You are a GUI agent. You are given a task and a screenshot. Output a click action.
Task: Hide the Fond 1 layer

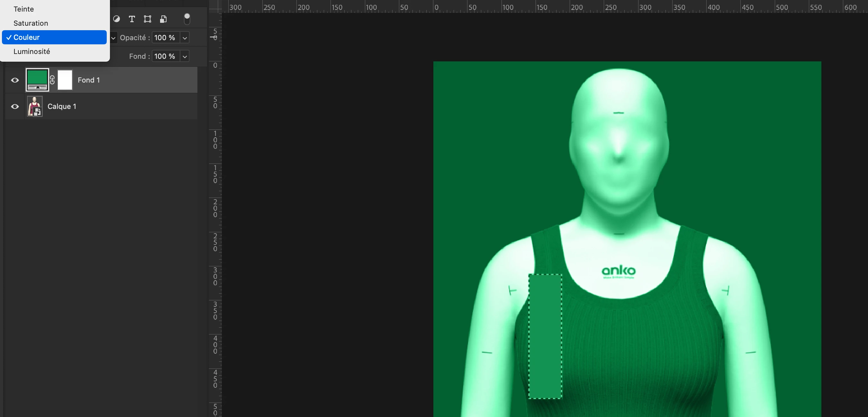[15, 80]
